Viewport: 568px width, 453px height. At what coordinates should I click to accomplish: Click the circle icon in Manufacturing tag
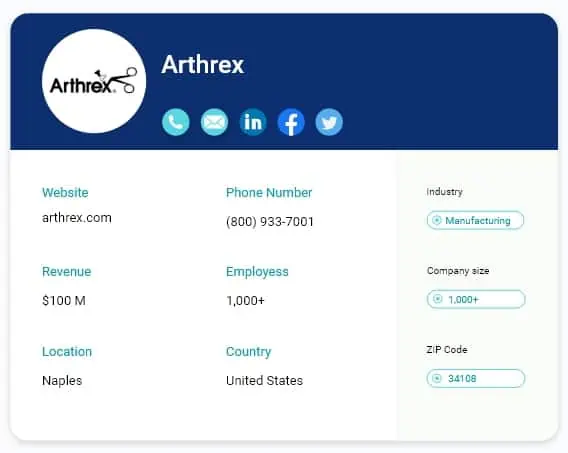coord(437,220)
